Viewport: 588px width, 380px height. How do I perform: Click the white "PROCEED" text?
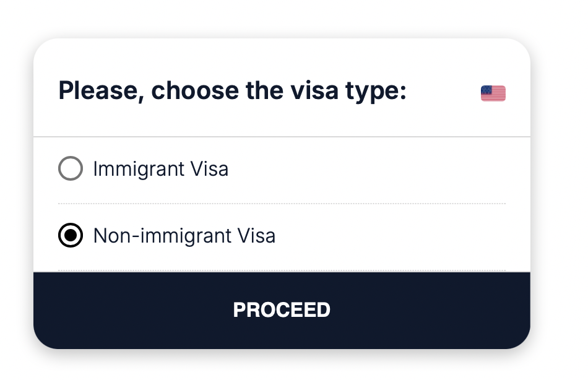[282, 309]
